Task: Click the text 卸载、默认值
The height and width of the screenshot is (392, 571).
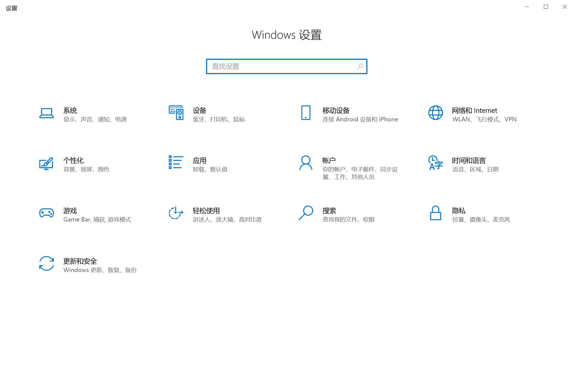Action: click(x=210, y=169)
